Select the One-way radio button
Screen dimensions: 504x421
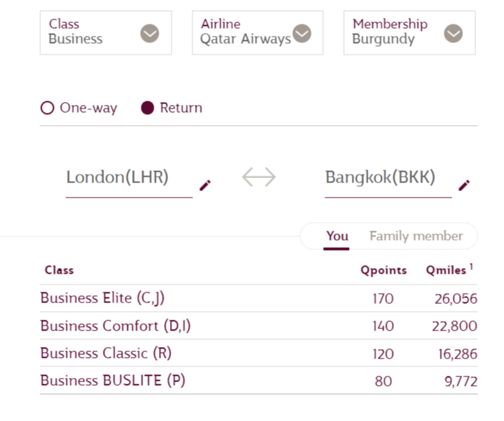tap(47, 108)
